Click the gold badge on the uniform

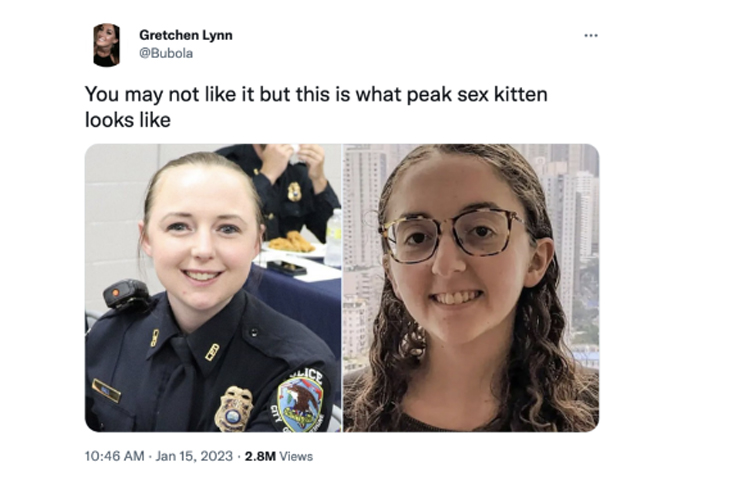click(x=234, y=409)
